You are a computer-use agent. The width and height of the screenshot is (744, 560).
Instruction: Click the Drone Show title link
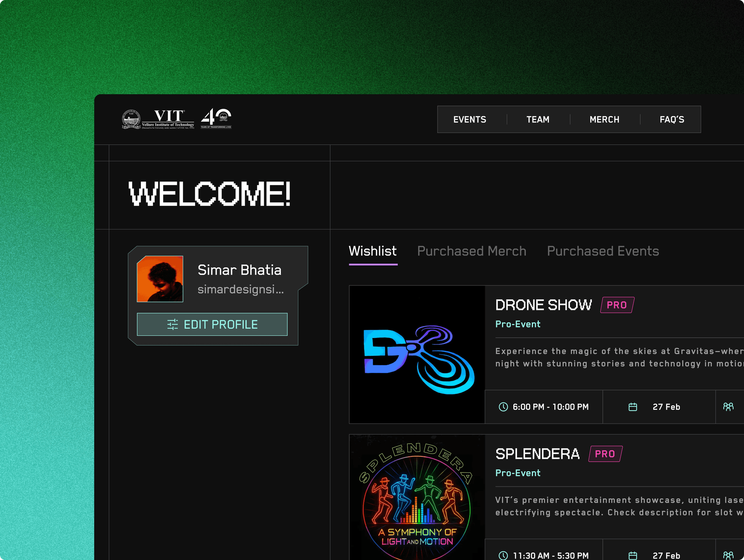[x=543, y=305]
